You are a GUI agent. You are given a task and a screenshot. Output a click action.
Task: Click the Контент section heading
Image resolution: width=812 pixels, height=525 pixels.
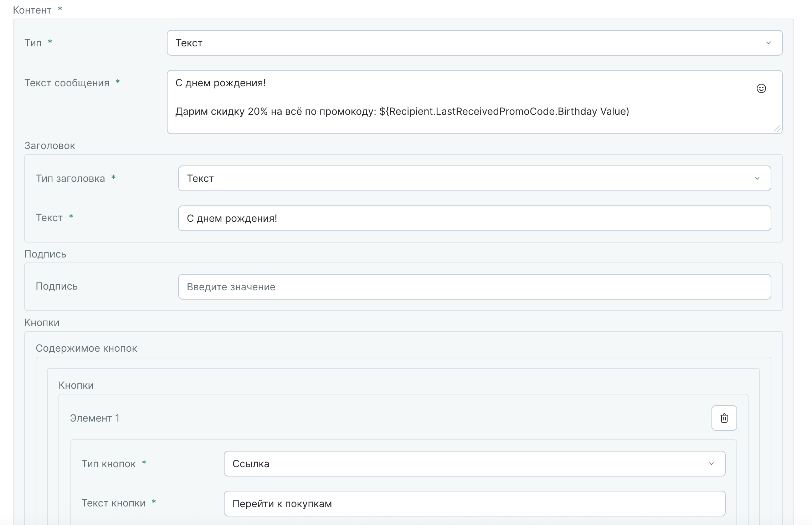tap(32, 10)
